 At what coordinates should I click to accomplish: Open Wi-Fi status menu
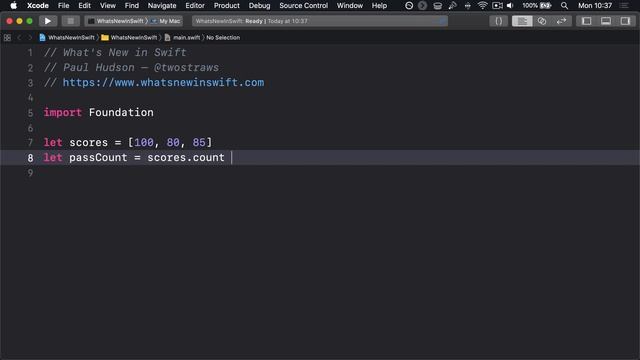coord(482,5)
